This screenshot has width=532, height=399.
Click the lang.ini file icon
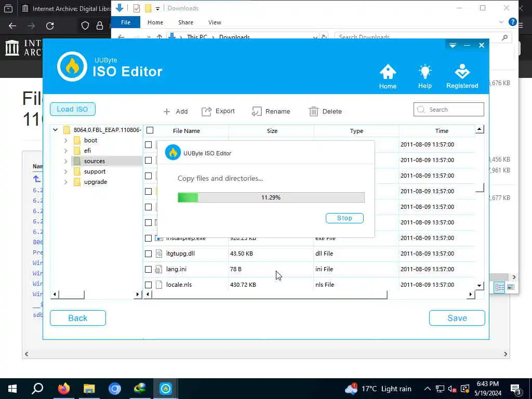click(159, 269)
